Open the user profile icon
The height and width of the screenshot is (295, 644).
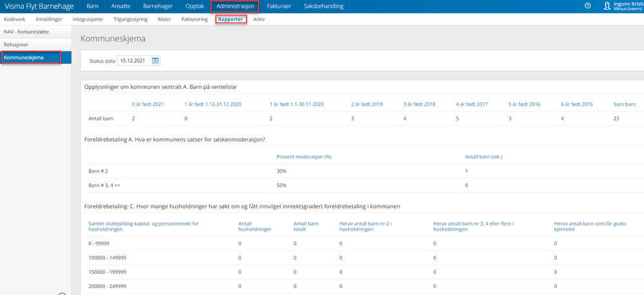607,6
